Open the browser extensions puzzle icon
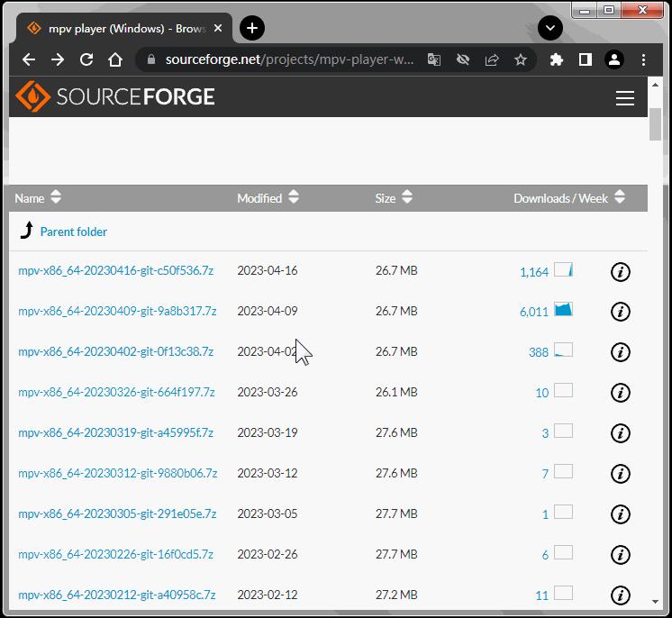Screen dimensions: 672x618 tap(557, 59)
